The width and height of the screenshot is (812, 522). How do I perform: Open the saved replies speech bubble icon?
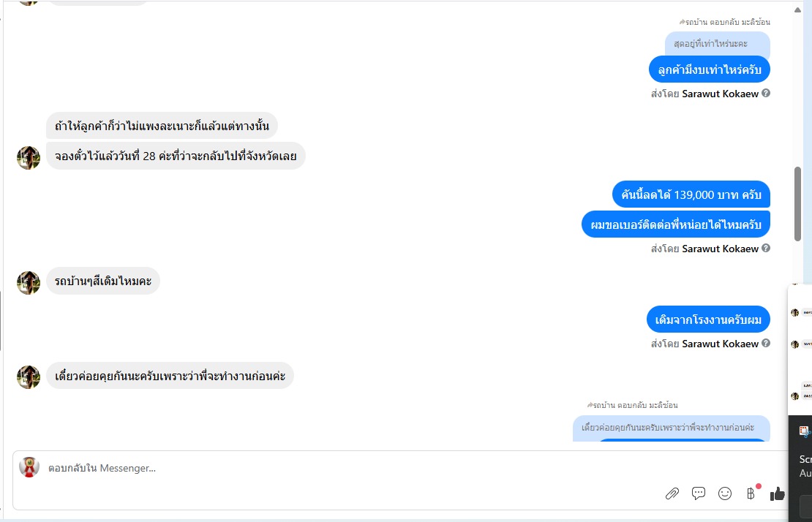tap(698, 493)
